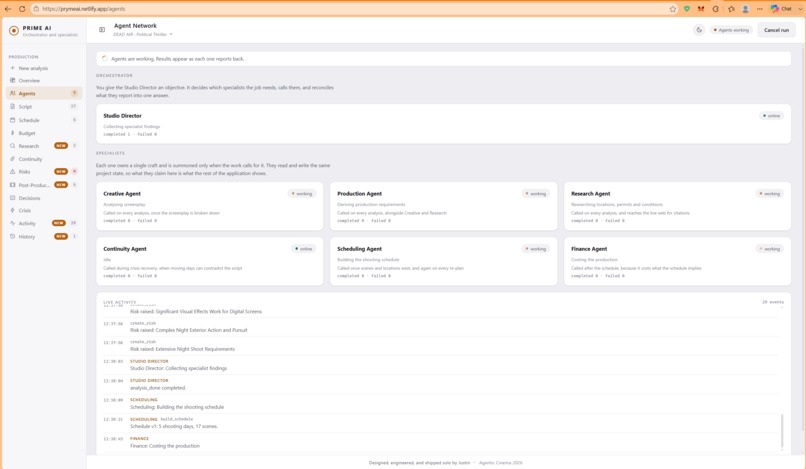Click "Scheduling: Building the shooting schedule" entry
The height and width of the screenshot is (469, 806).
click(177, 407)
